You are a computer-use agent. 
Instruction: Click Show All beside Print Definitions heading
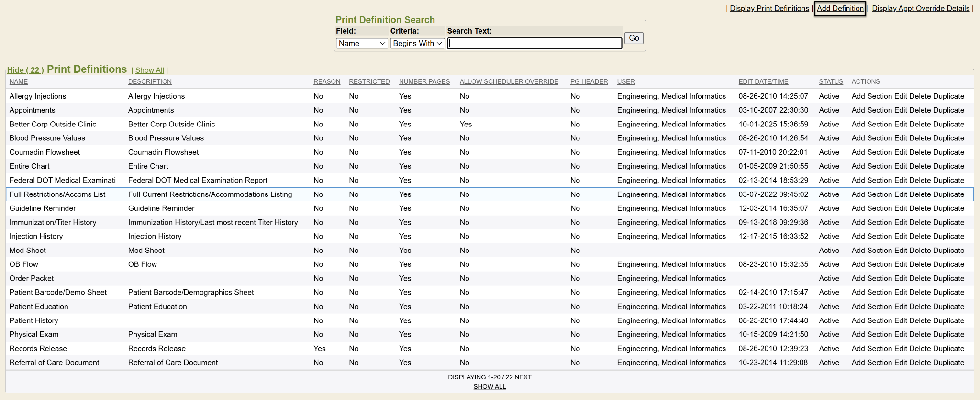pyautogui.click(x=149, y=70)
